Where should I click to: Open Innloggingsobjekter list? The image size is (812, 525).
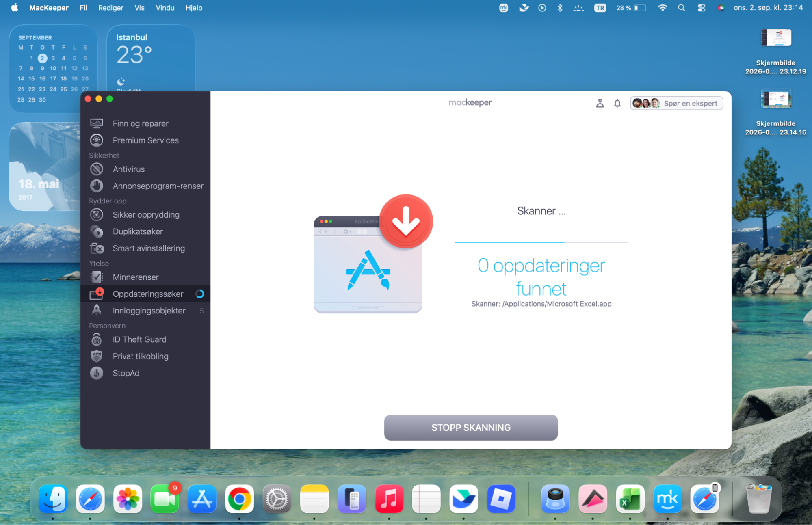click(x=145, y=311)
